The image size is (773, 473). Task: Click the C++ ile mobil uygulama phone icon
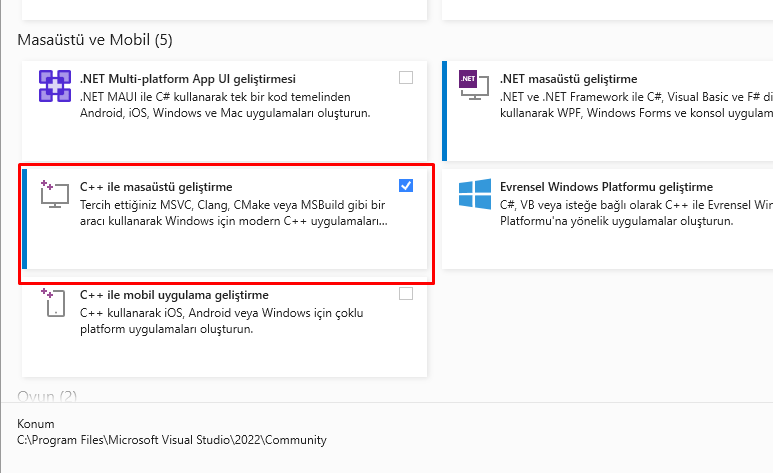point(53,302)
